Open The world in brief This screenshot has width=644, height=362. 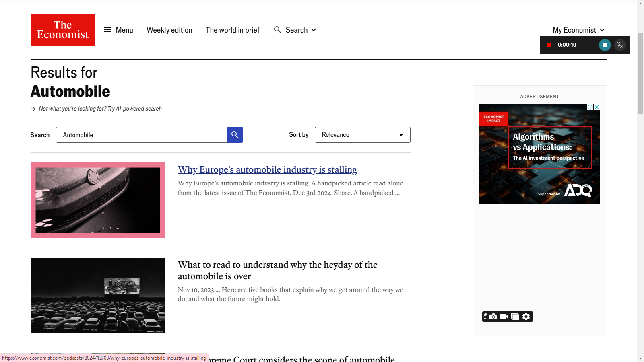233,30
